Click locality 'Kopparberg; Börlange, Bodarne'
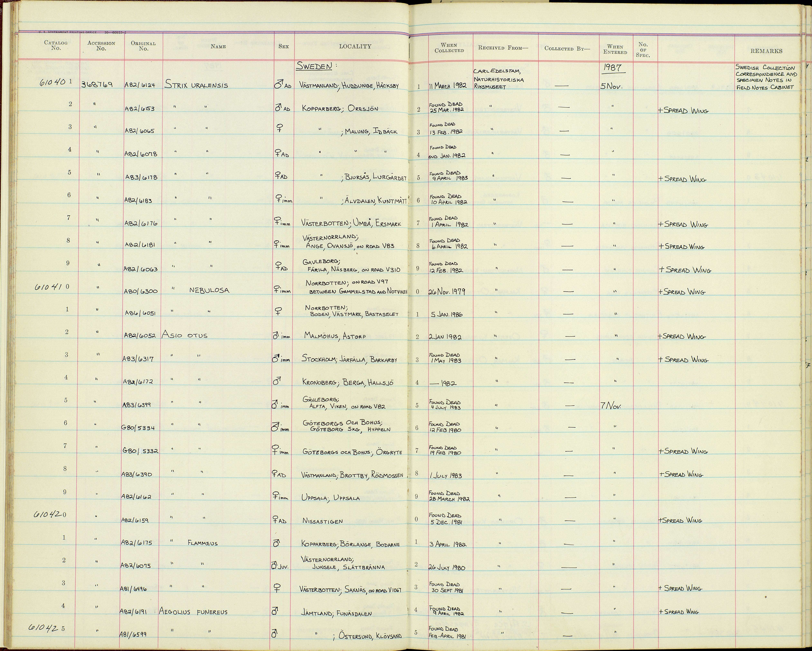812x651 pixels. click(351, 544)
